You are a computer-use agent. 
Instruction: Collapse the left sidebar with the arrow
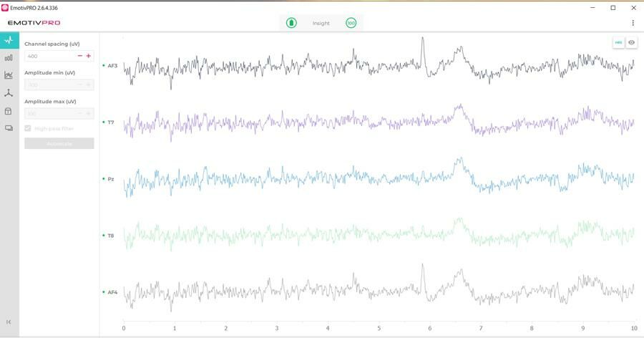[x=9, y=322]
